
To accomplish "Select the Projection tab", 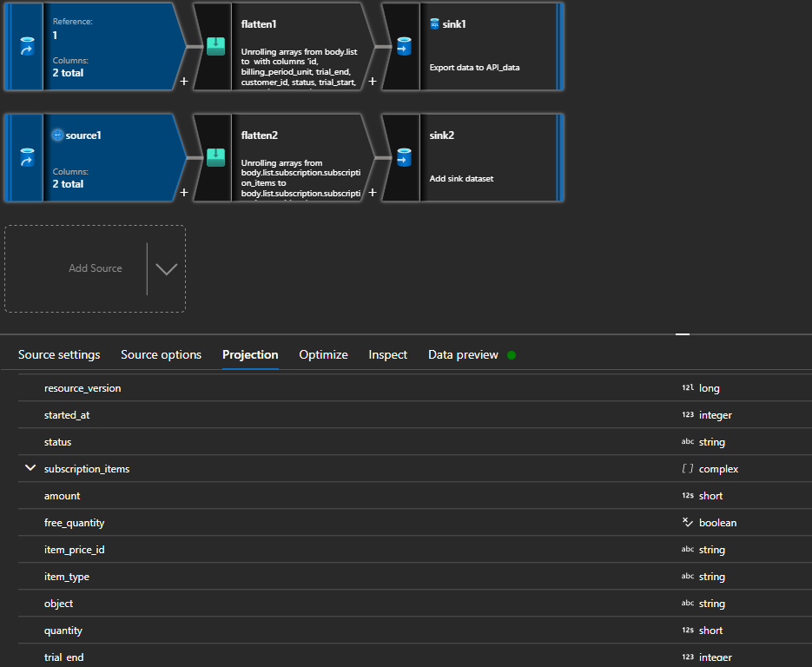I will tap(250, 354).
